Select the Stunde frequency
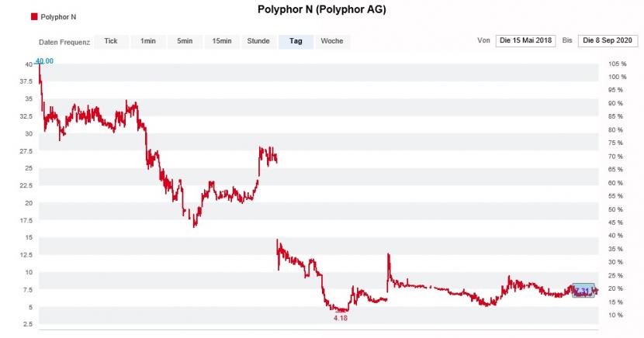The width and height of the screenshot is (644, 338). pyautogui.click(x=258, y=41)
